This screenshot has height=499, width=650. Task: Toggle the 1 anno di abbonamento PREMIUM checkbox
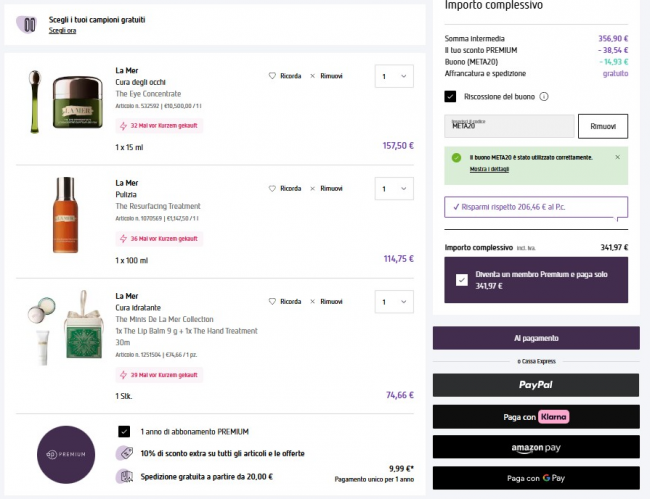pos(124,431)
